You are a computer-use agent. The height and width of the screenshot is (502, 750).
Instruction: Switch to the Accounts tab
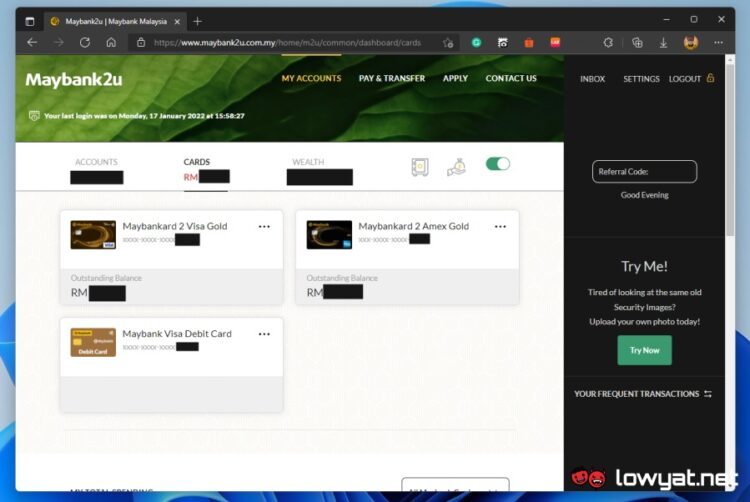[96, 162]
